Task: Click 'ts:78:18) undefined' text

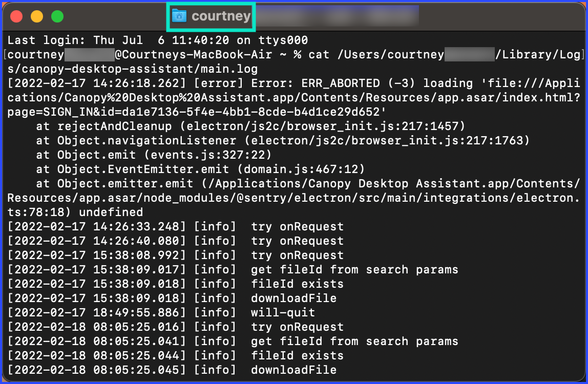Action: pos(75,212)
